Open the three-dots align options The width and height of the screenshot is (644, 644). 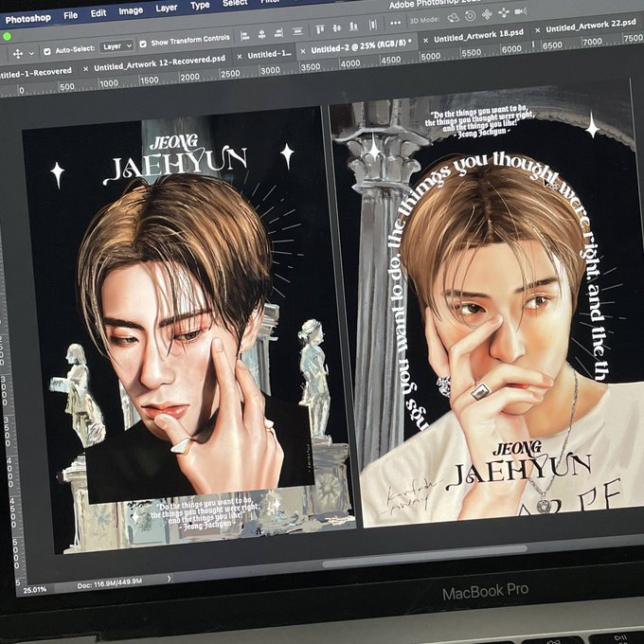pos(395,23)
